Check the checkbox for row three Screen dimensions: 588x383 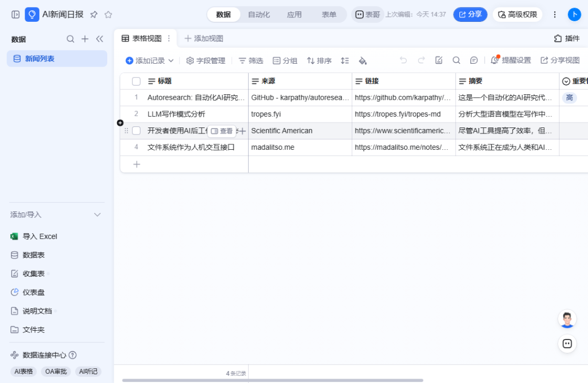coord(136,131)
